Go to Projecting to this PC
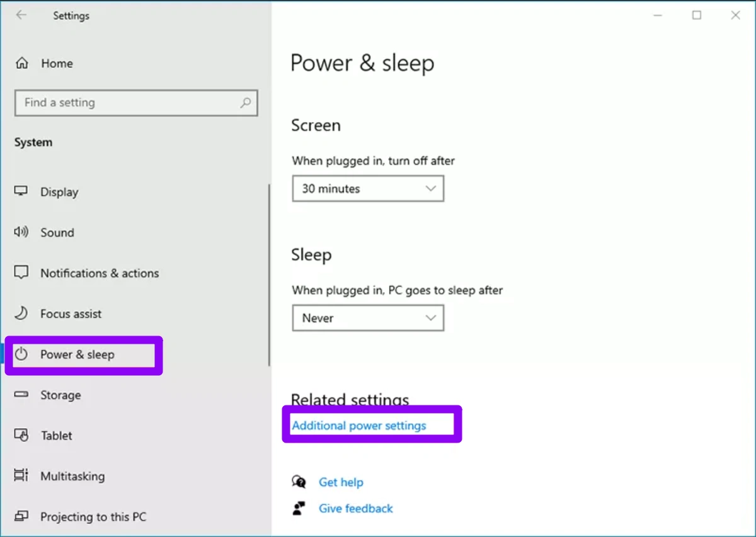Viewport: 756px width, 537px height. tap(93, 517)
